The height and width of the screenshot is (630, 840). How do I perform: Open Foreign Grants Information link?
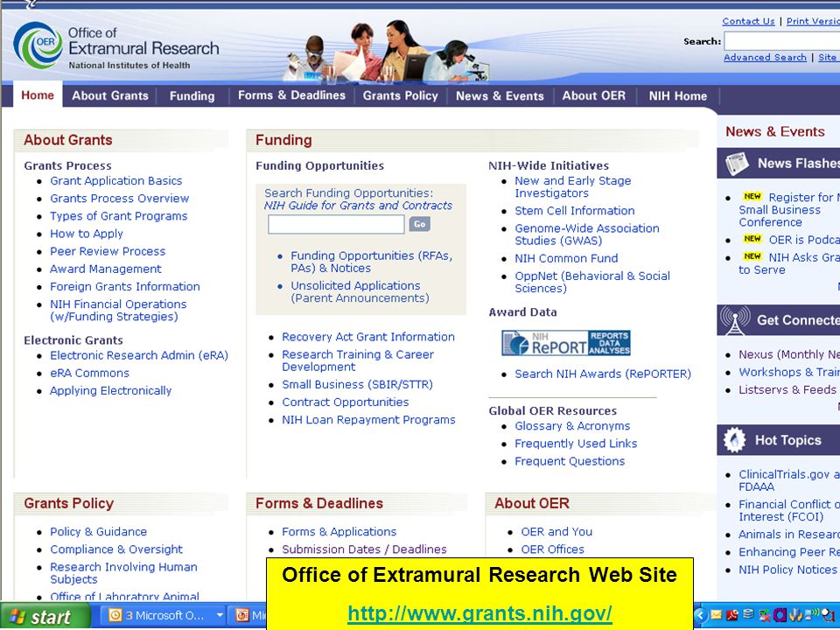(125, 287)
